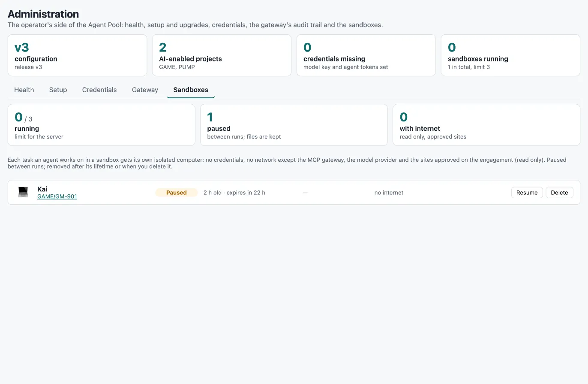Click the laptop icon beside Kai
588x384 pixels.
[23, 192]
